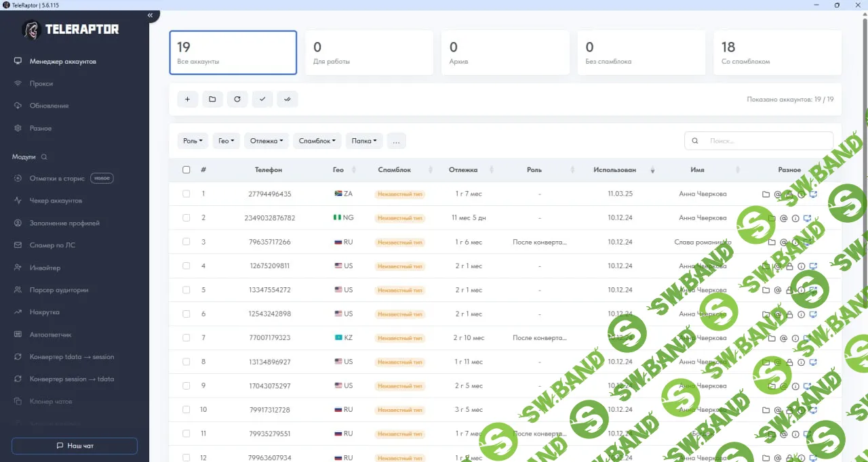Open the Роль filter dropdown
Screen dimensions: 868x462
point(193,141)
